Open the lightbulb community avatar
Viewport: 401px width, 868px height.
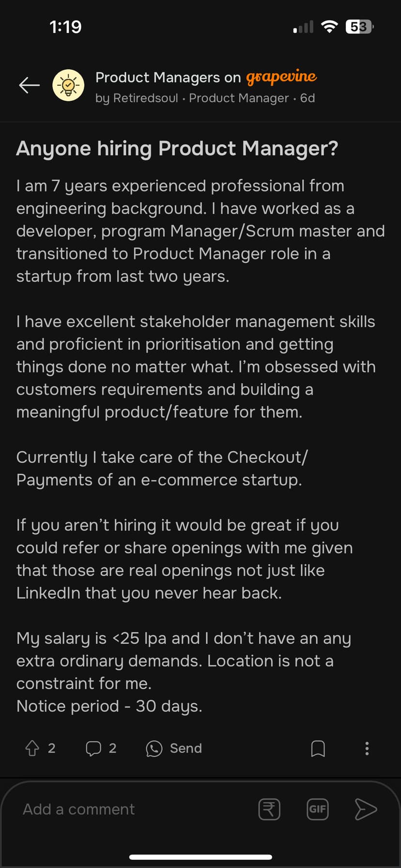(x=68, y=85)
